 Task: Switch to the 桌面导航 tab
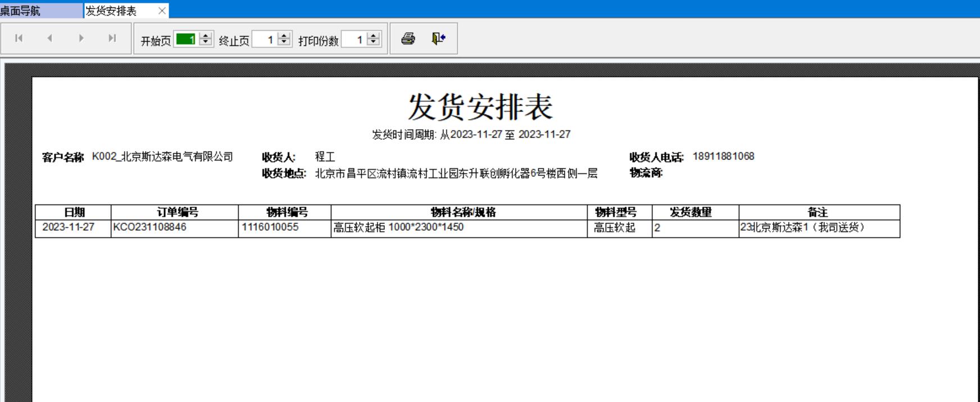[22, 11]
